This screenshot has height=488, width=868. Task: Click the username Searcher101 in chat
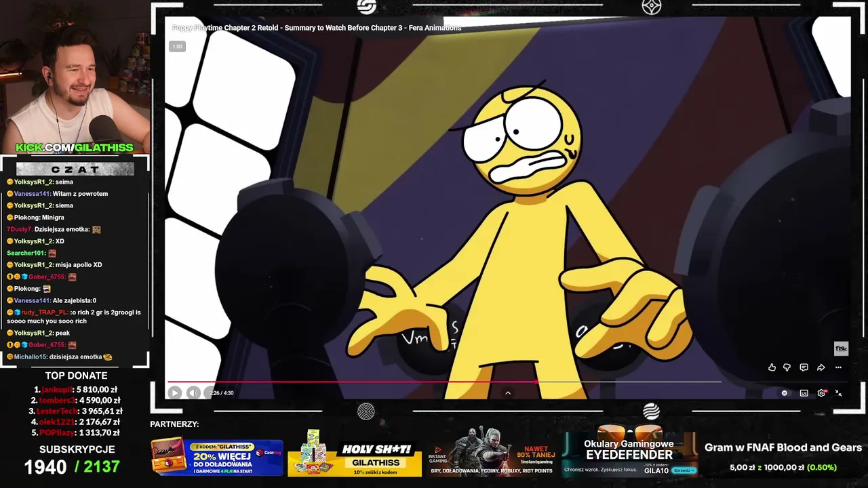click(26, 253)
